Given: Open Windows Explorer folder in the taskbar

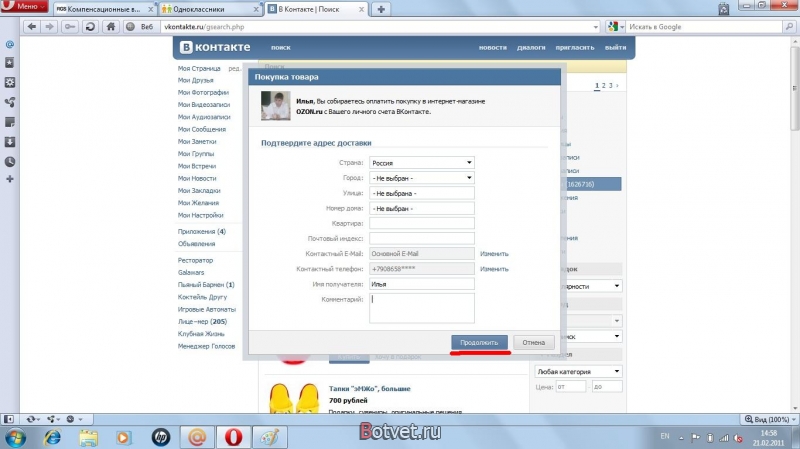Looking at the screenshot, I should [88, 437].
